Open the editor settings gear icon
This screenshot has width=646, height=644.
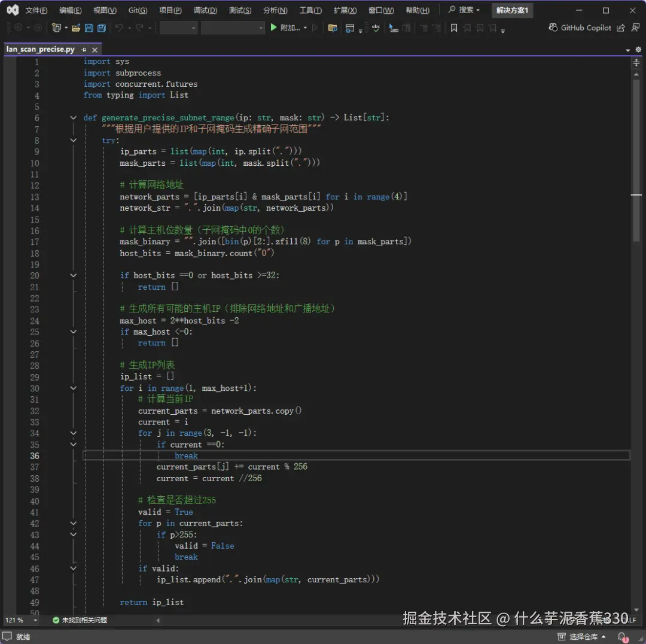pyautogui.click(x=638, y=50)
